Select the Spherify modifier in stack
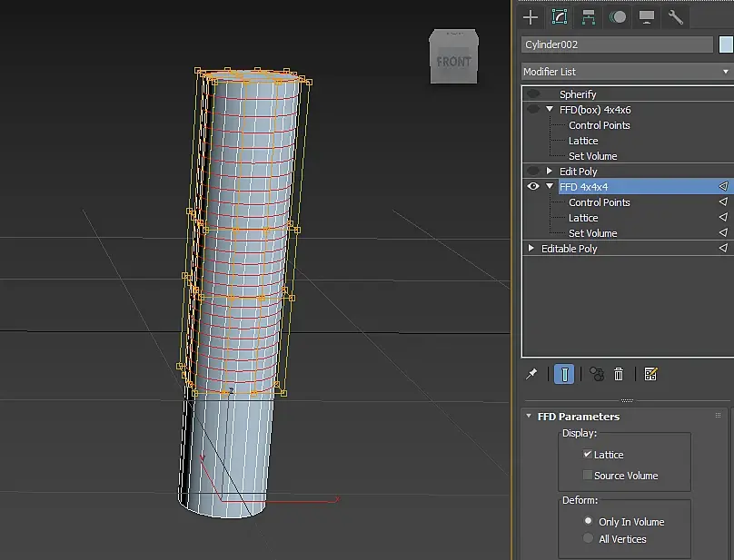The height and width of the screenshot is (560, 734). 578,94
